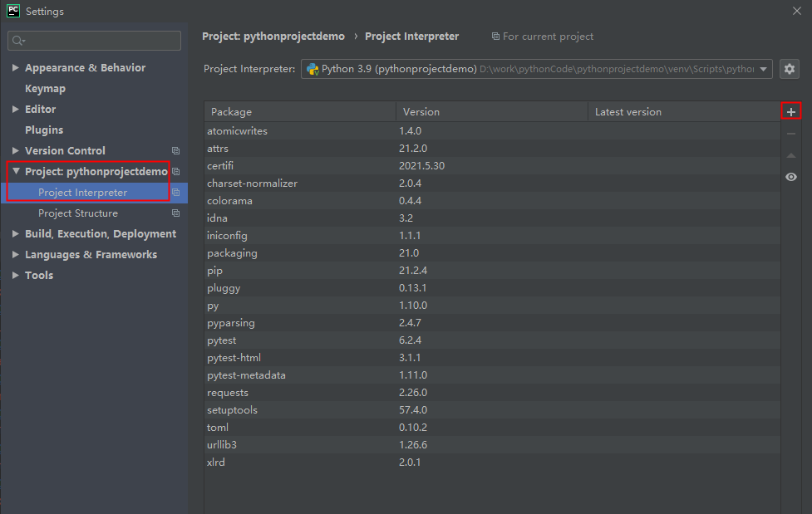Click the settings search input field

[94, 41]
